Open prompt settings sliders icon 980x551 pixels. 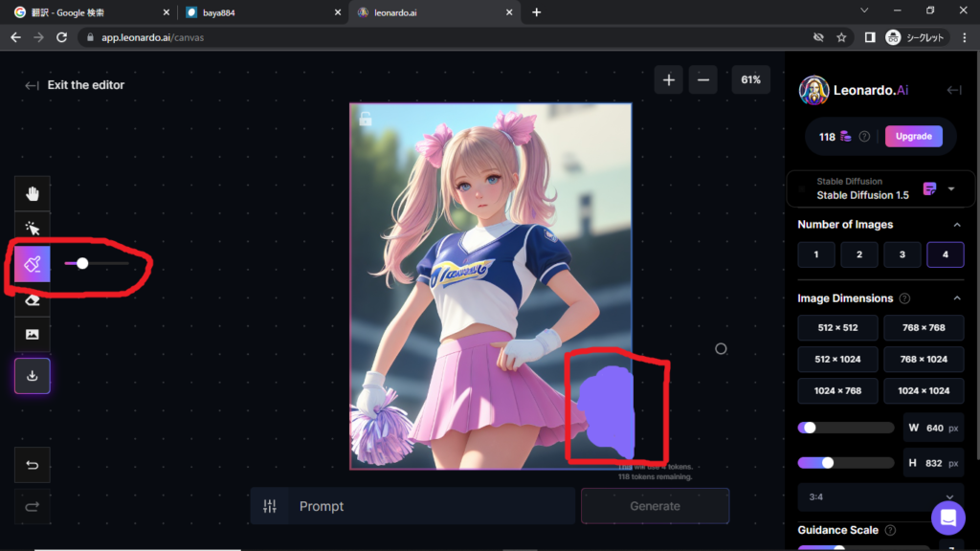(270, 506)
